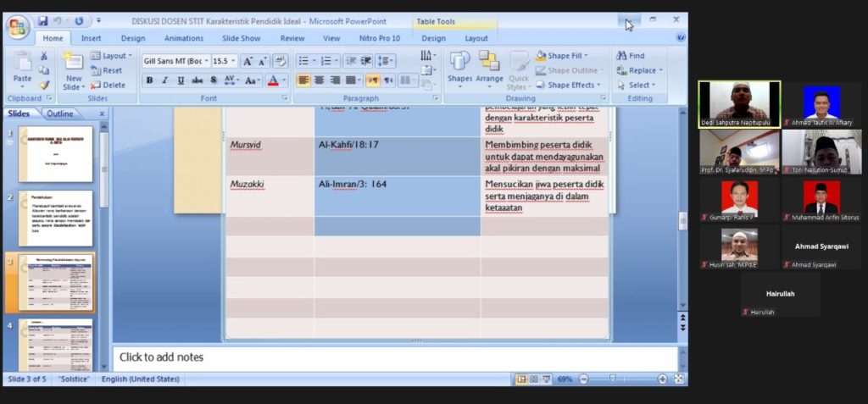Click the Find button
Image resolution: width=868 pixels, height=404 pixels.
(631, 56)
